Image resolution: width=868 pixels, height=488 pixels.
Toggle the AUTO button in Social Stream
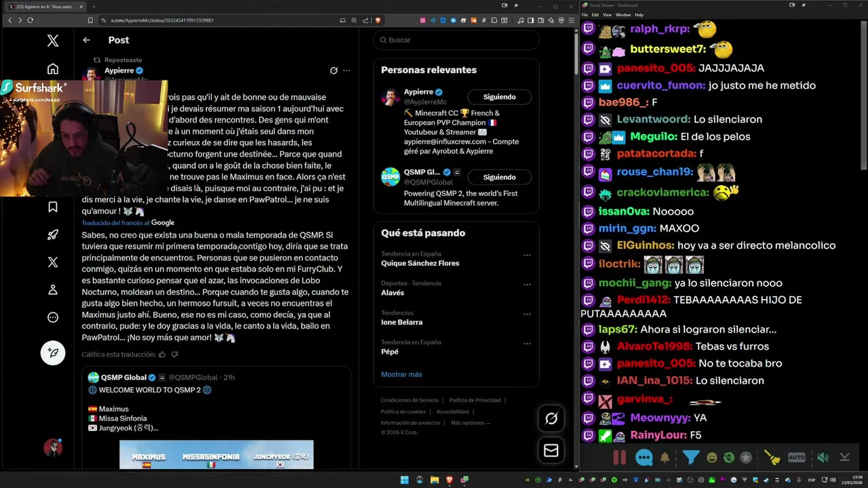797,457
